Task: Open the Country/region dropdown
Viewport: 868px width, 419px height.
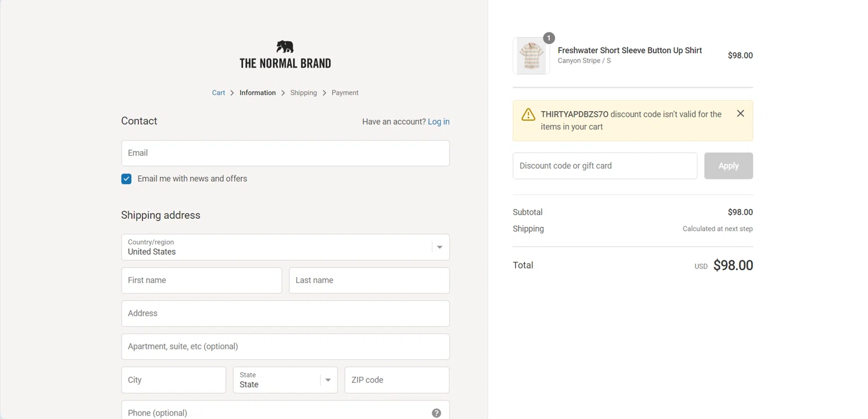Action: [x=285, y=247]
